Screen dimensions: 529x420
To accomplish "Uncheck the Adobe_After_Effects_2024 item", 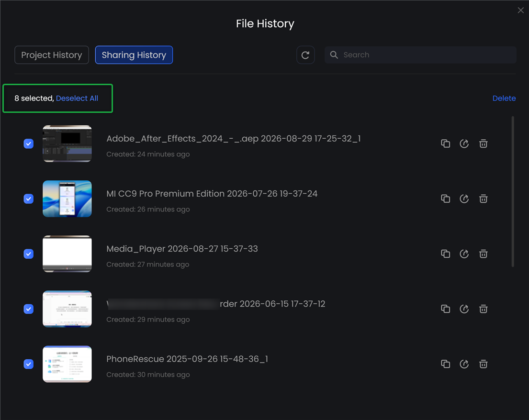I will pos(29,144).
